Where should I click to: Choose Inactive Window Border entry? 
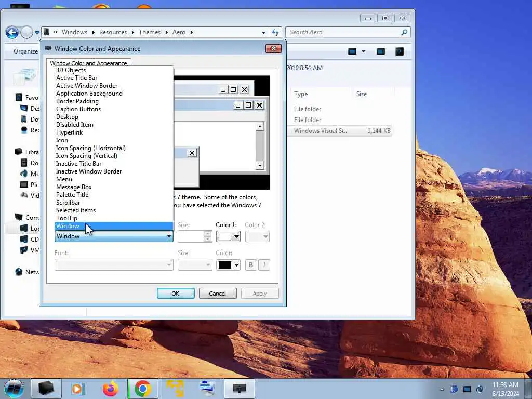114,171
